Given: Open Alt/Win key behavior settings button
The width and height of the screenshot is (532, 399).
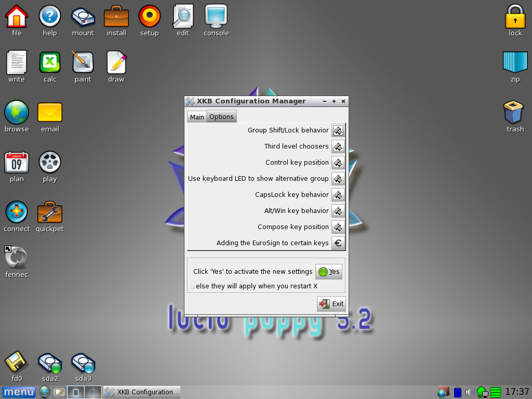Looking at the screenshot, I should 338,211.
